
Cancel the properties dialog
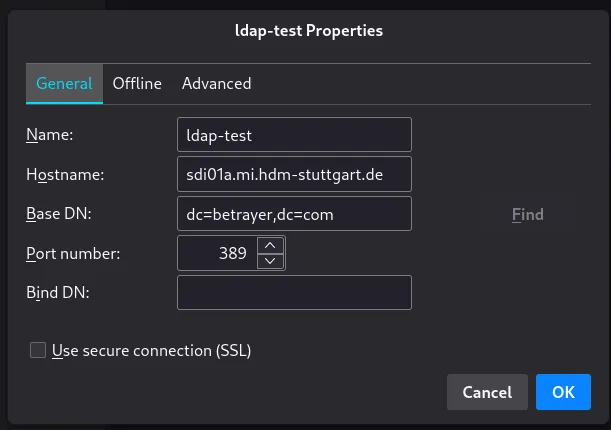click(487, 392)
